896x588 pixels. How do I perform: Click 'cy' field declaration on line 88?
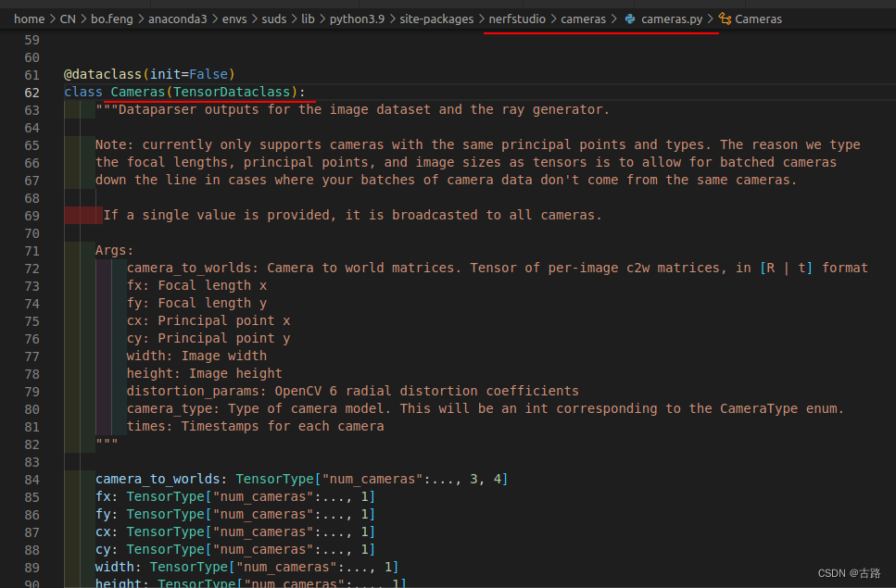coord(103,550)
